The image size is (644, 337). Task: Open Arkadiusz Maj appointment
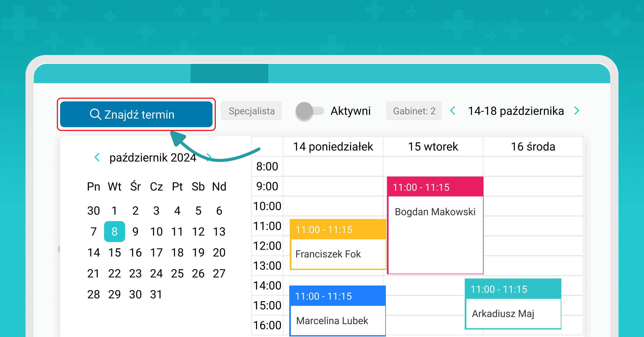pos(513,304)
